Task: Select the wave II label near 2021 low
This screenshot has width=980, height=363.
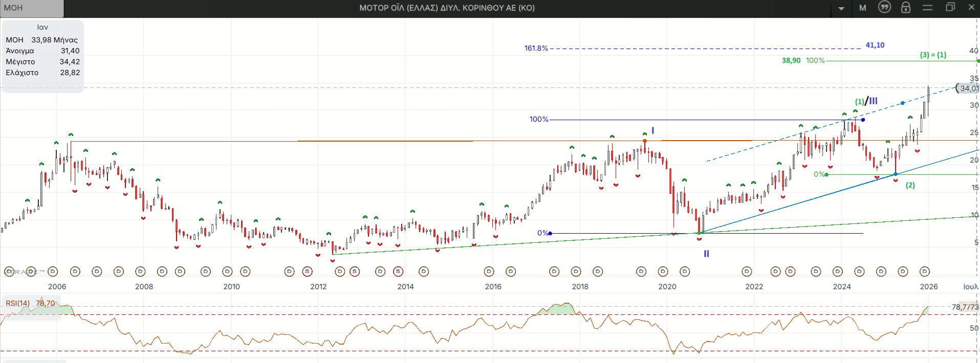Action: [x=706, y=254]
